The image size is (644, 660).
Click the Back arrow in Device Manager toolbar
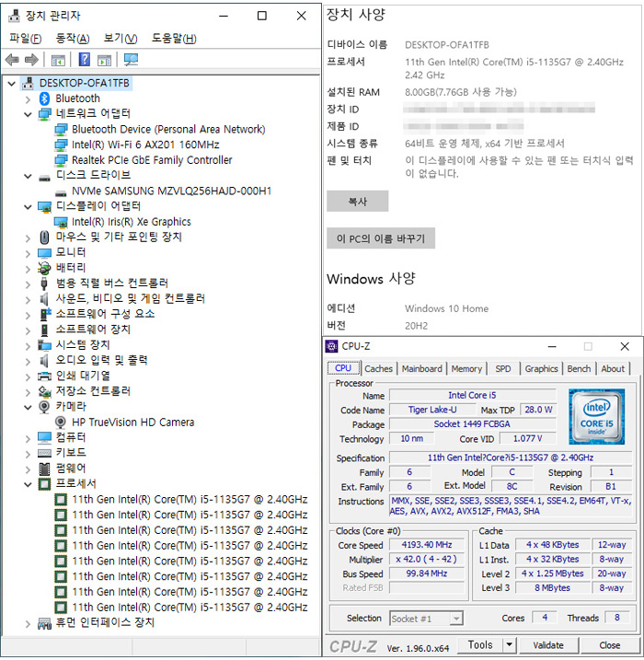pos(12,60)
